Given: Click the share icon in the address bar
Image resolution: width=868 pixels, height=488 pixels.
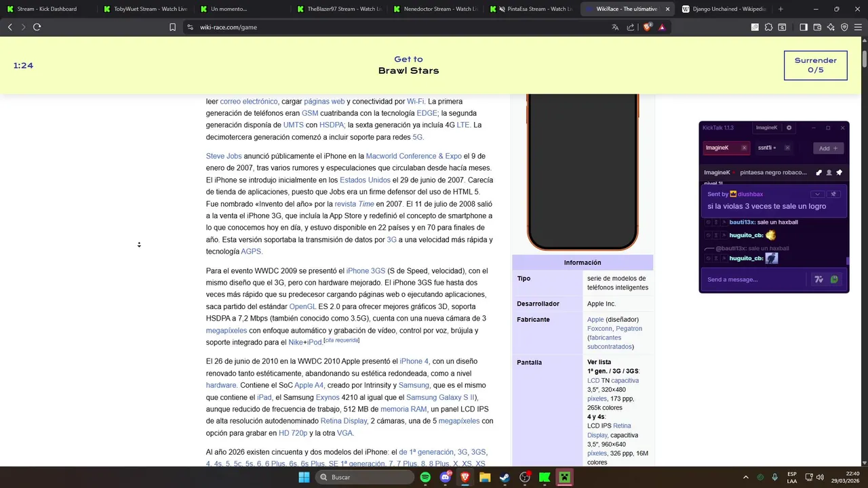Looking at the screenshot, I should [x=631, y=27].
